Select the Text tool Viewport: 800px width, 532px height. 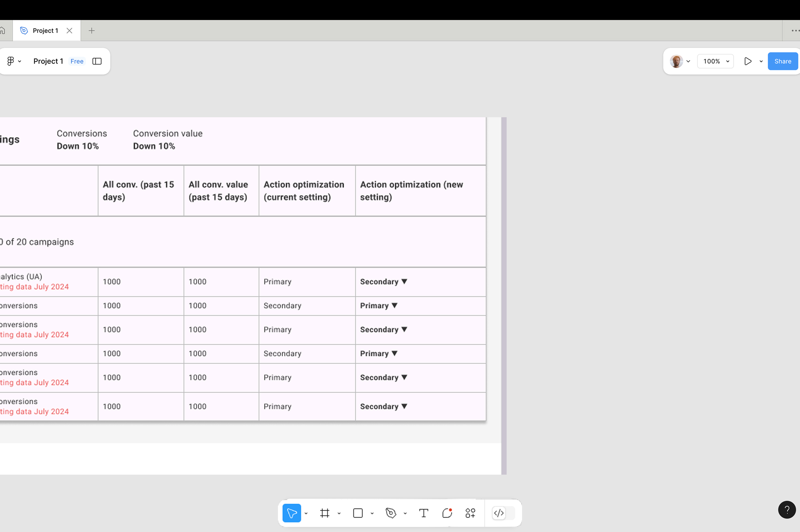(x=423, y=513)
